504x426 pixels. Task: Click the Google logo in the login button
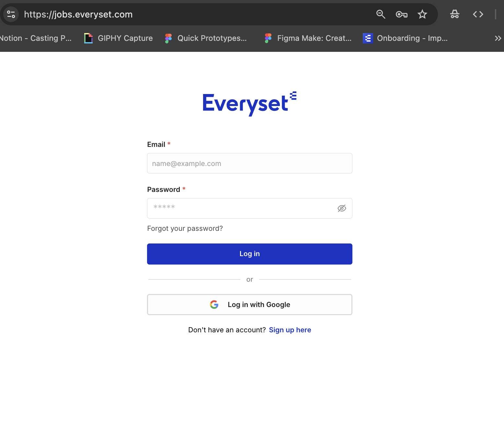click(214, 304)
